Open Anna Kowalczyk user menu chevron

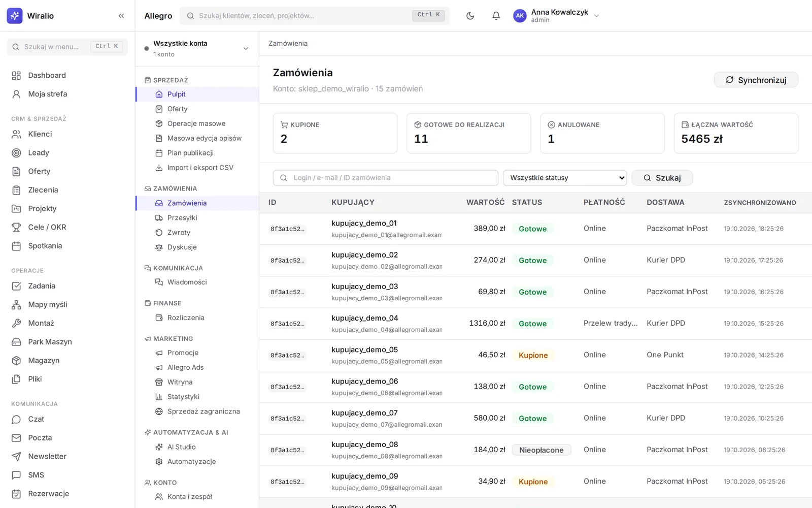[597, 16]
